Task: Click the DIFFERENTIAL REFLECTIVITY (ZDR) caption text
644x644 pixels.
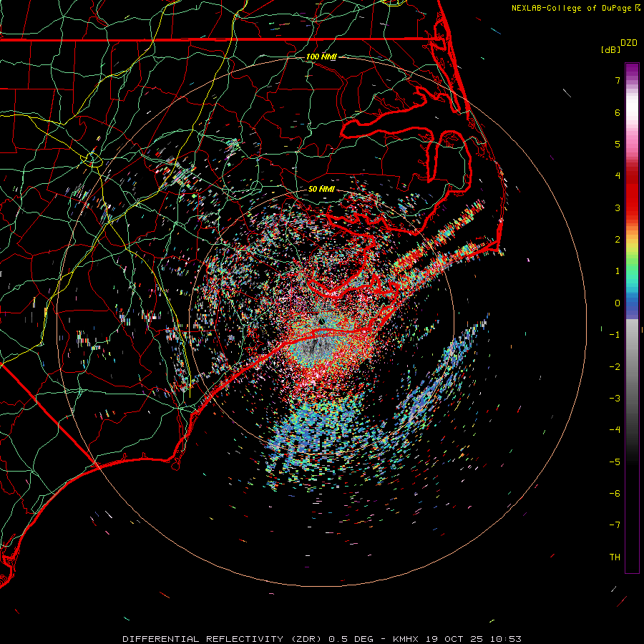Action: click(x=223, y=639)
